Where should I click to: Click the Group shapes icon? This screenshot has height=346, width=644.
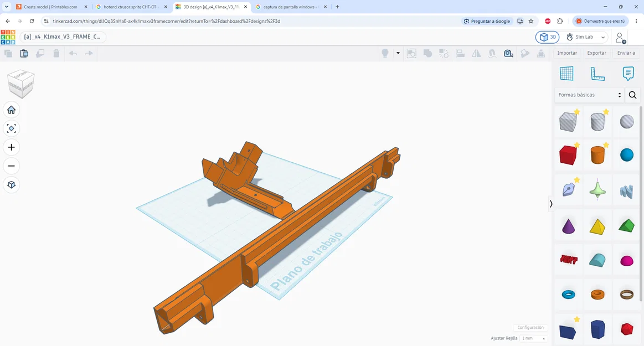pyautogui.click(x=427, y=53)
